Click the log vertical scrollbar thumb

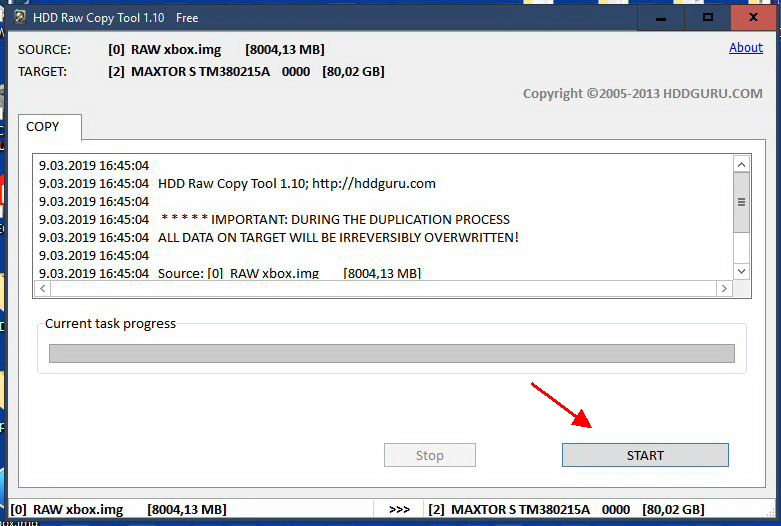point(741,202)
